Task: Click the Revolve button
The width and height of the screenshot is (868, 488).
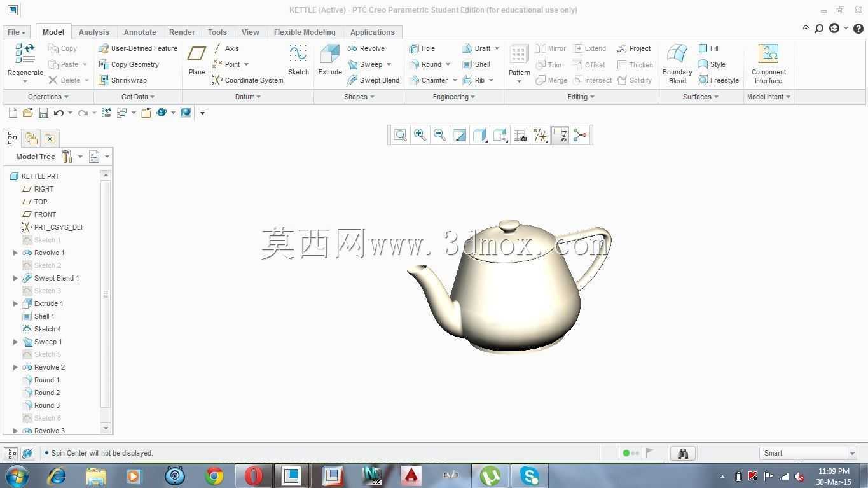Action: pyautogui.click(x=366, y=48)
